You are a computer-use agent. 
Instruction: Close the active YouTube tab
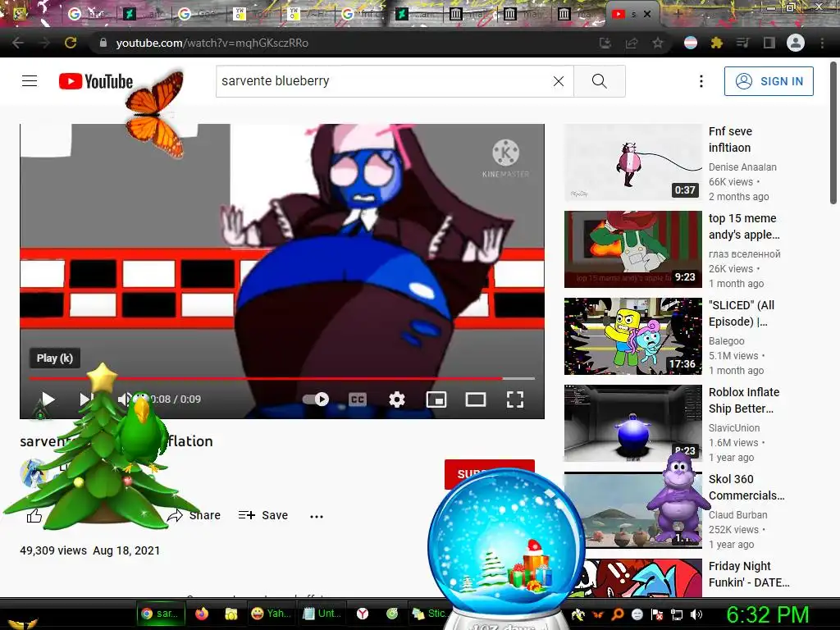coord(647,15)
